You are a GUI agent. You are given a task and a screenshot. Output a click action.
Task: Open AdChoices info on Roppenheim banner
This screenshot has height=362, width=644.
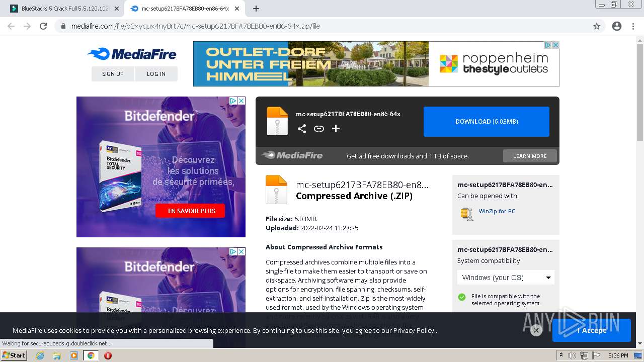click(548, 45)
